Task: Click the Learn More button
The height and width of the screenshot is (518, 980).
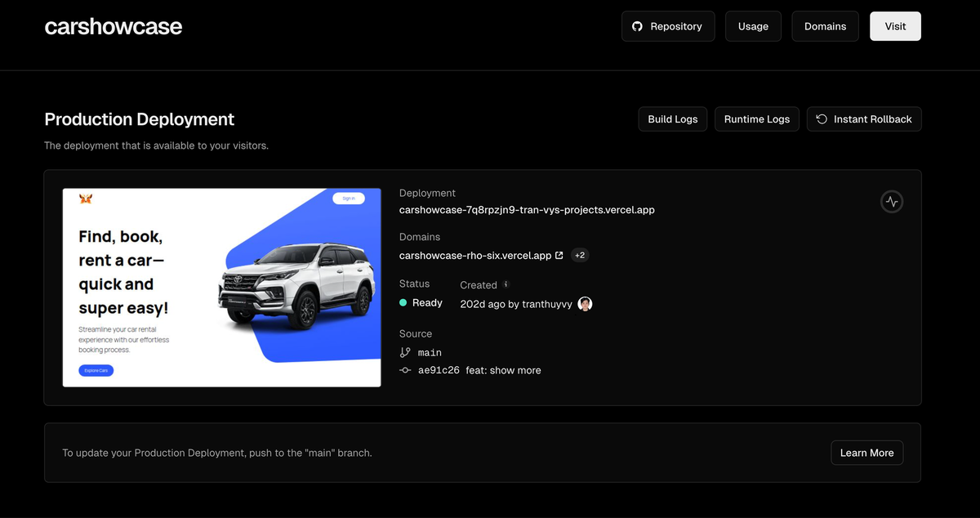Action: click(x=866, y=453)
